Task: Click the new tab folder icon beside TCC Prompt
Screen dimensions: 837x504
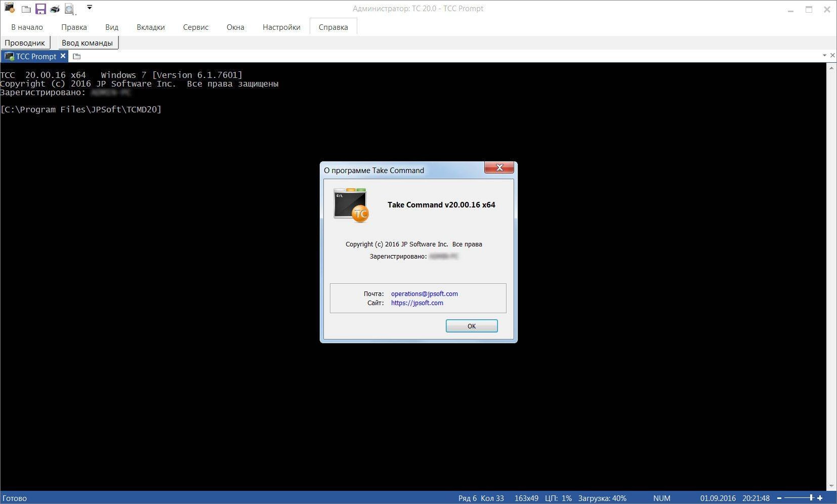Action: [77, 56]
